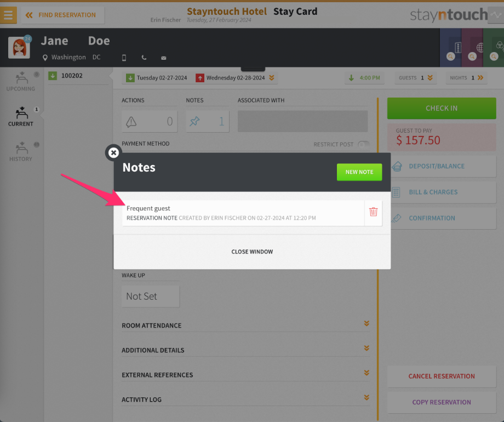Click the Stayntouch Hotel name
Image resolution: width=504 pixels, height=422 pixels.
[227, 12]
